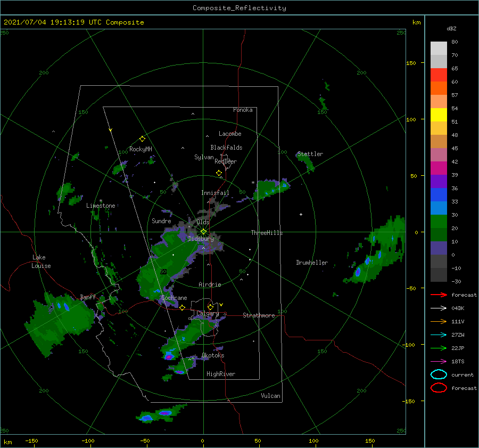Click the magenta 39-42 dBZ color band
479x448 pixels.
tap(439, 168)
